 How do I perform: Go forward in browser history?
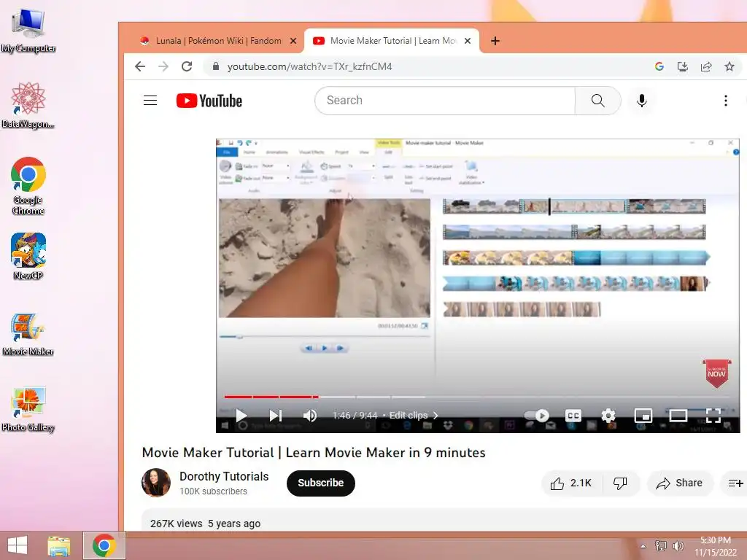(x=163, y=66)
